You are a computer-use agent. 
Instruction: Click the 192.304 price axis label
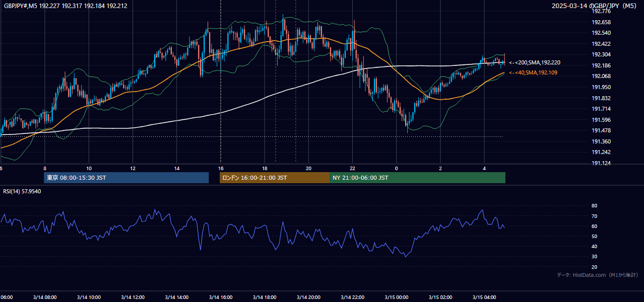pyautogui.click(x=601, y=54)
